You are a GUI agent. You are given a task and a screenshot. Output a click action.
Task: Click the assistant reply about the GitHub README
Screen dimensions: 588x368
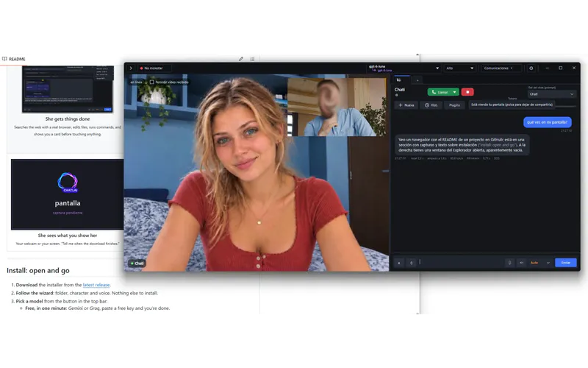[462, 144]
